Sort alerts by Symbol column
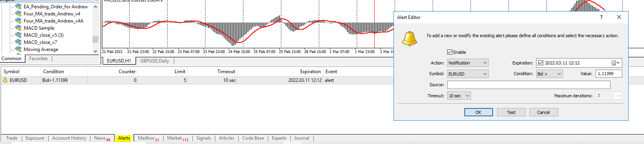The image size is (644, 144). coord(21,72)
